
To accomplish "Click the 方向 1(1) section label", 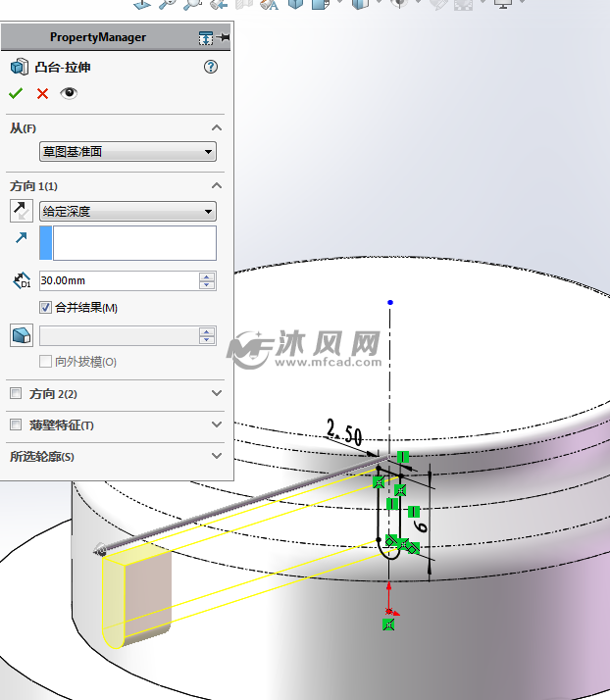I will [34, 186].
